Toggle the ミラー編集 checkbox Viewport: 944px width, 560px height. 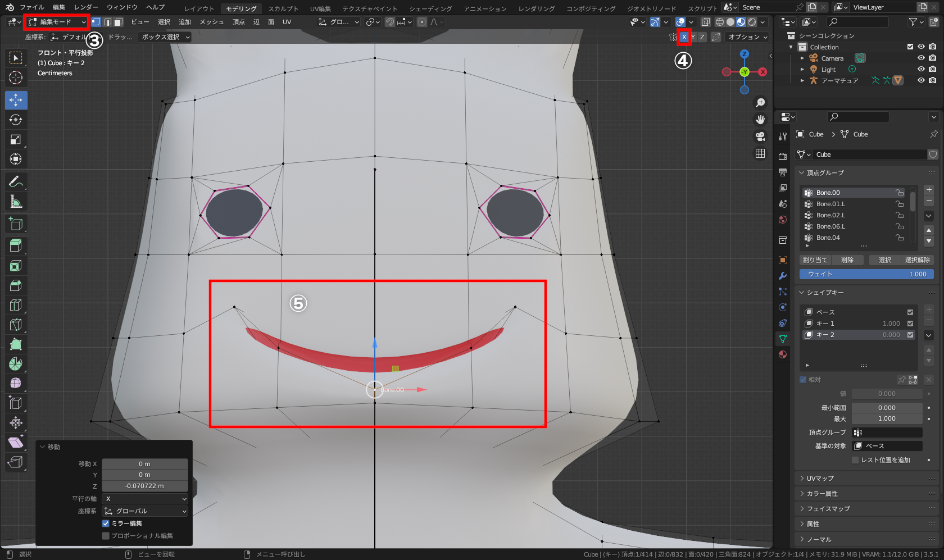pos(106,523)
